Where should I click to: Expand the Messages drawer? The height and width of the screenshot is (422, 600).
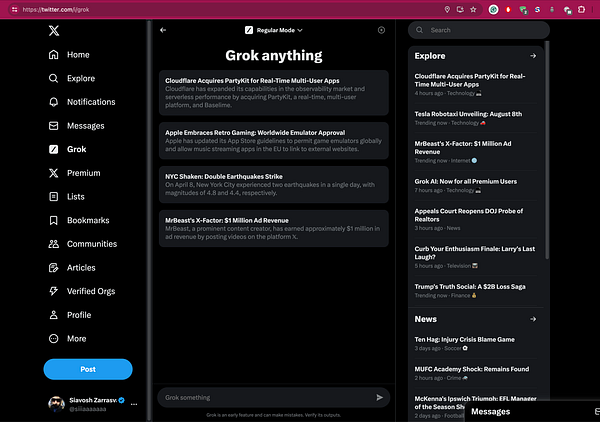click(532, 412)
